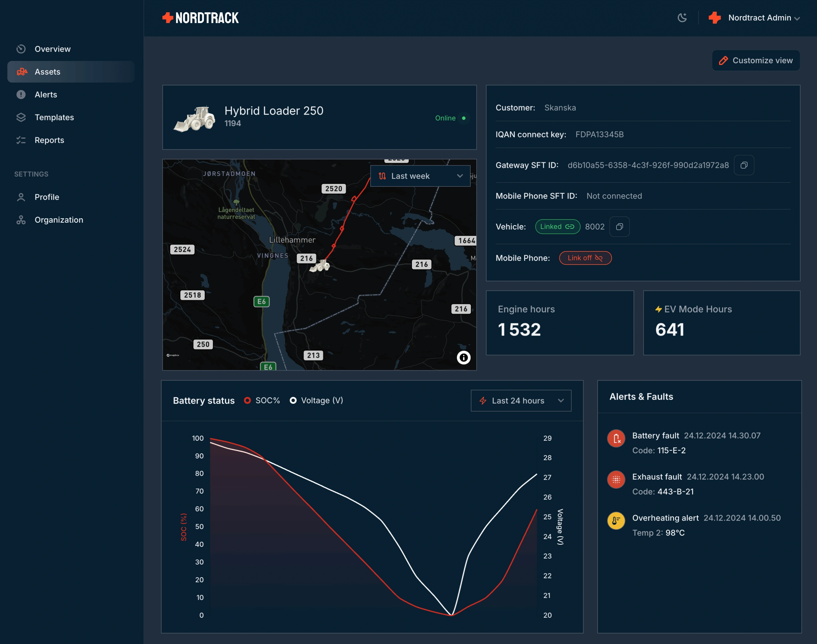Screen dimensions: 817x644
Task: Open the map info button
Action: [x=464, y=357]
